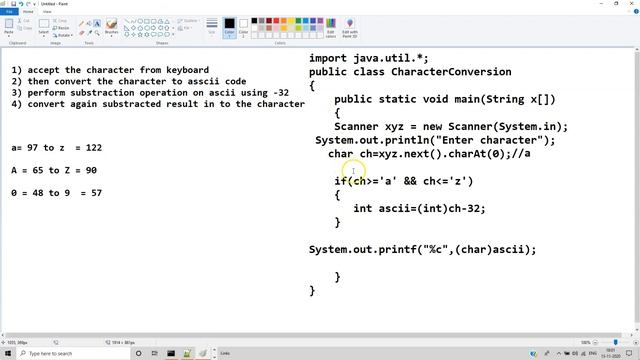Pick the yellow color swatch
This screenshot has width=640, height=360.
point(291,21)
